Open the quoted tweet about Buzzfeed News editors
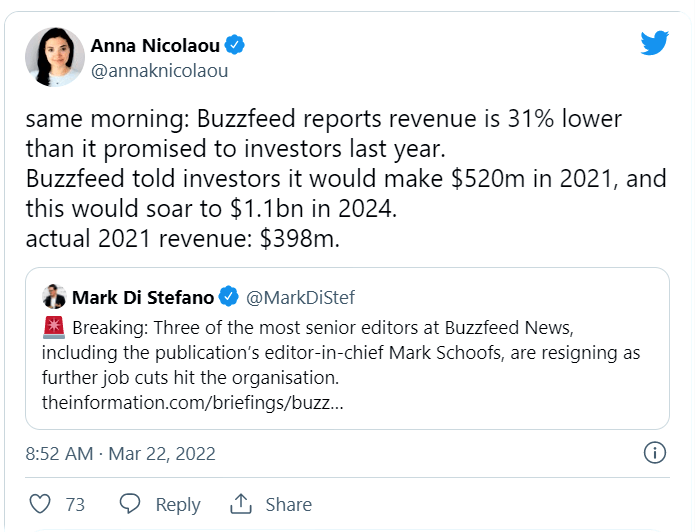Viewport: 695px width, 532px height. tap(347, 348)
